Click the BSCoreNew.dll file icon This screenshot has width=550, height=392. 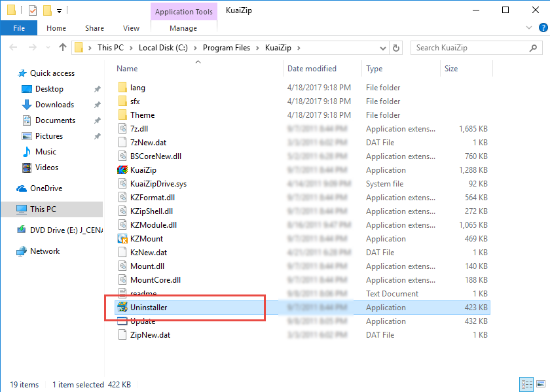click(122, 156)
